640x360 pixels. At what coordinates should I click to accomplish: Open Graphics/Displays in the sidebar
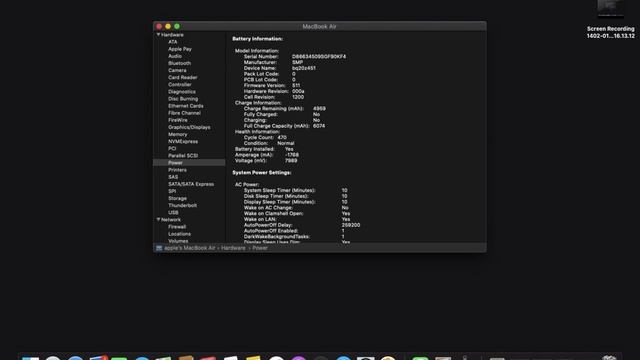[189, 127]
